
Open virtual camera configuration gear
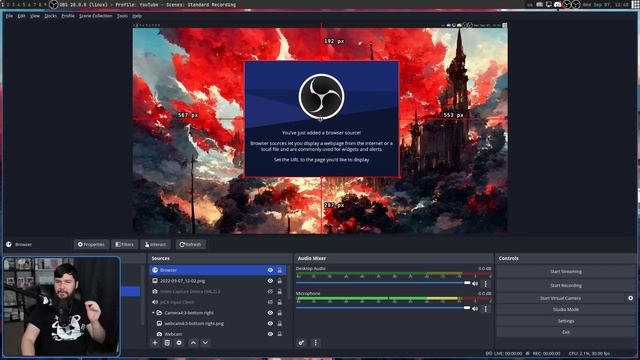pyautogui.click(x=631, y=298)
